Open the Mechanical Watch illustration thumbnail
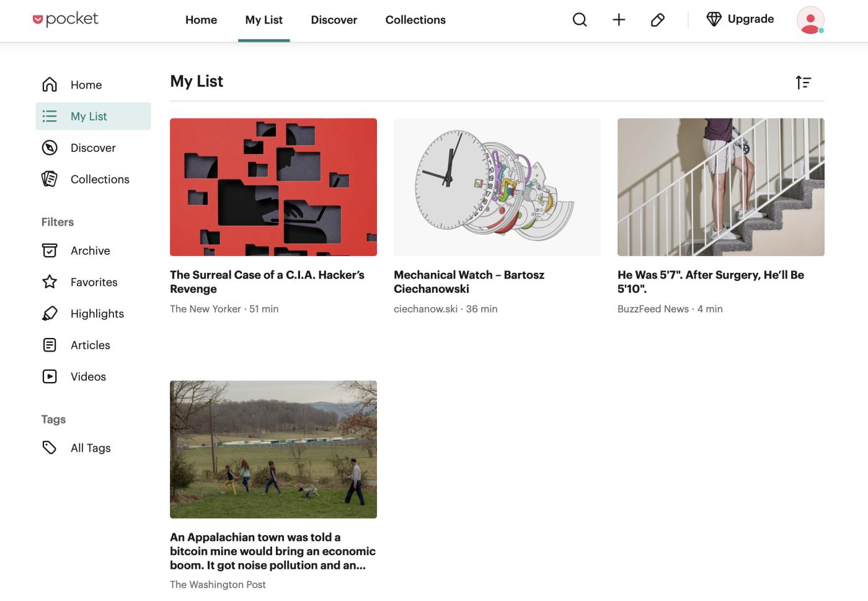This screenshot has height=601, width=868. 497,187
